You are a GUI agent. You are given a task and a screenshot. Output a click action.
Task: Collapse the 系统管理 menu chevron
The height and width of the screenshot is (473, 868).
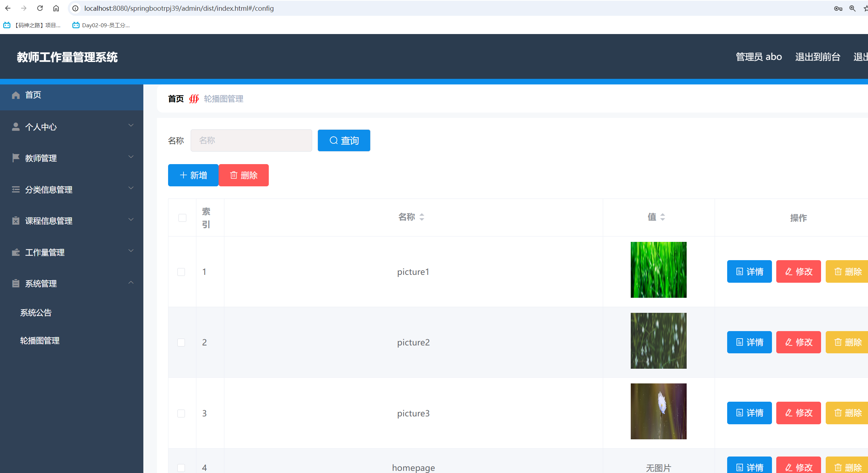point(131,282)
